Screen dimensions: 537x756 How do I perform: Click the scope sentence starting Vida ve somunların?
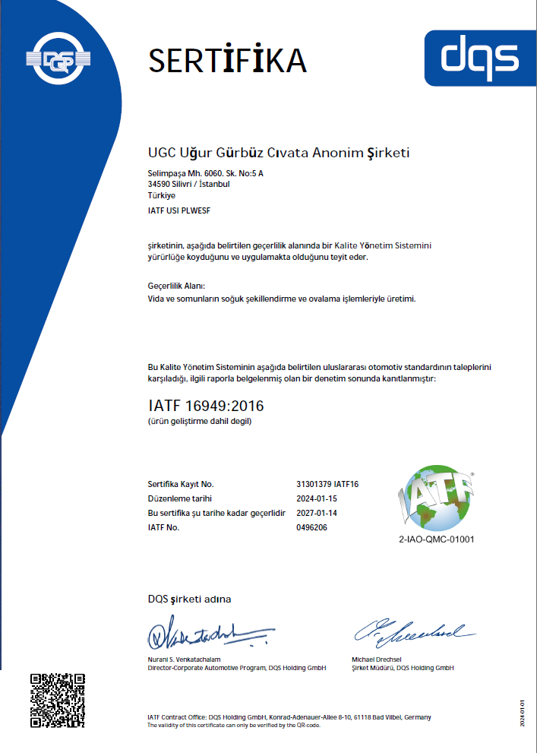coord(282,299)
